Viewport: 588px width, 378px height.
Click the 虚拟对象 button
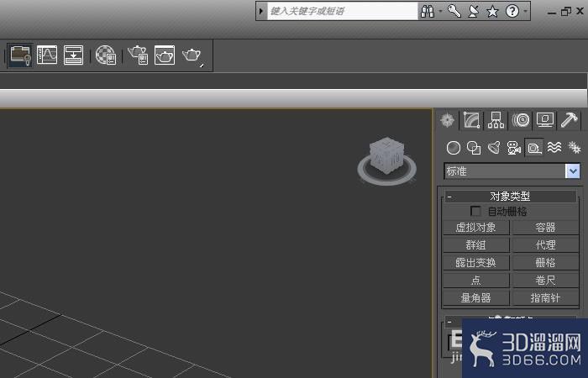476,228
